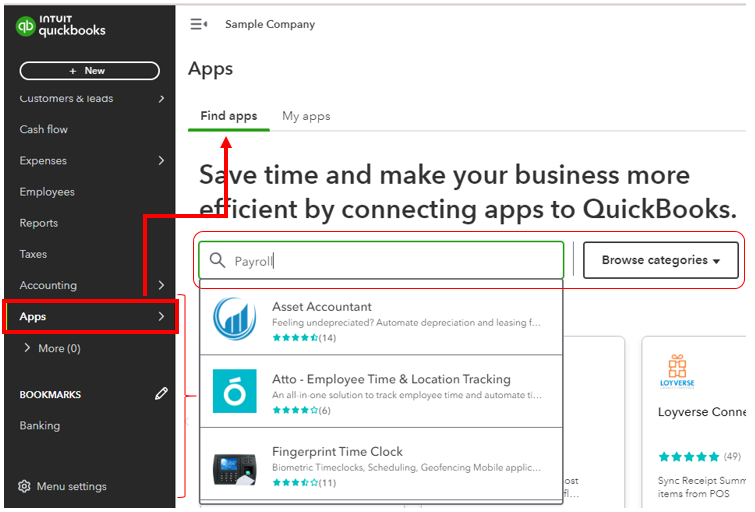The height and width of the screenshot is (512, 755).
Task: Open Menu settings gear icon
Action: (25, 486)
